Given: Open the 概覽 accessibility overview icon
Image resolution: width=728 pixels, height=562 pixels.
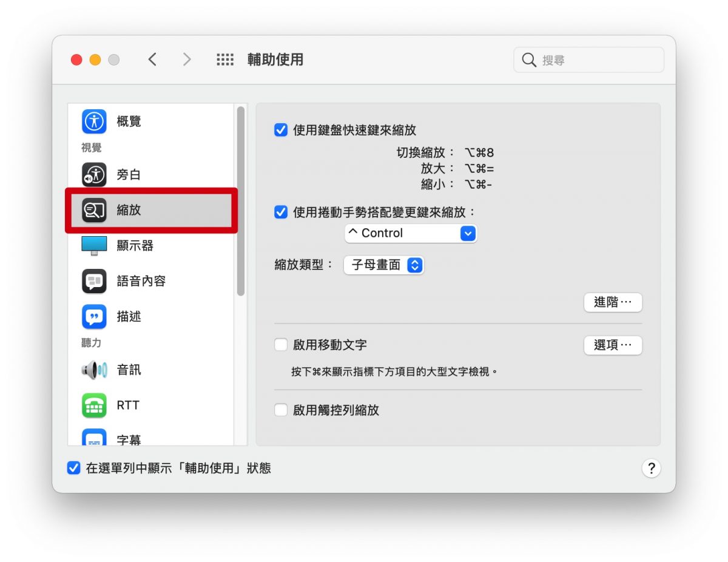Looking at the screenshot, I should click(94, 121).
